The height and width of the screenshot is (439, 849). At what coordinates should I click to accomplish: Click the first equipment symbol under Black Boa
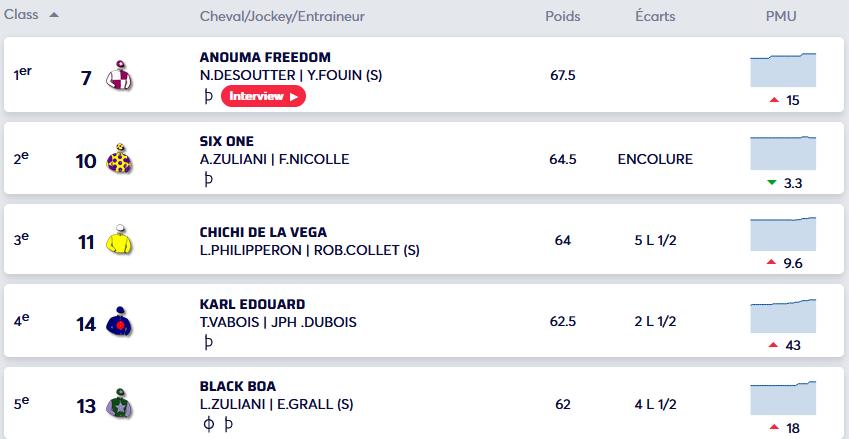[208, 425]
